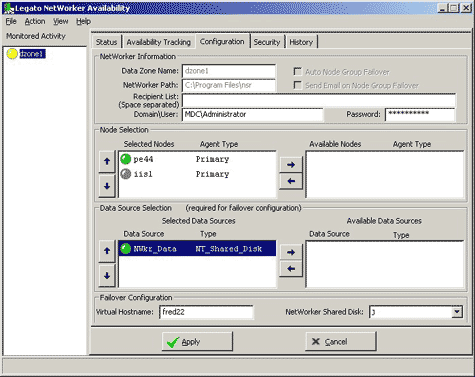Open the File menu
Image resolution: width=475 pixels, height=377 pixels.
coord(11,21)
